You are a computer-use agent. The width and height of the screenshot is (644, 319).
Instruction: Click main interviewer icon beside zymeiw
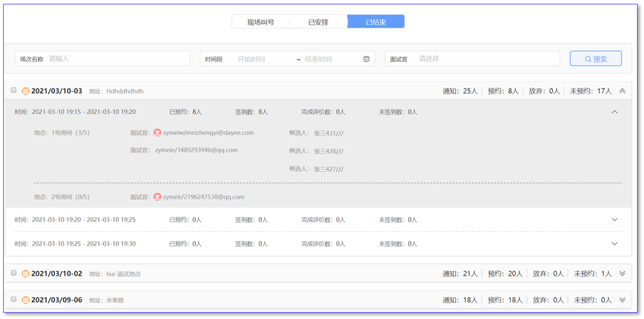coord(157,133)
